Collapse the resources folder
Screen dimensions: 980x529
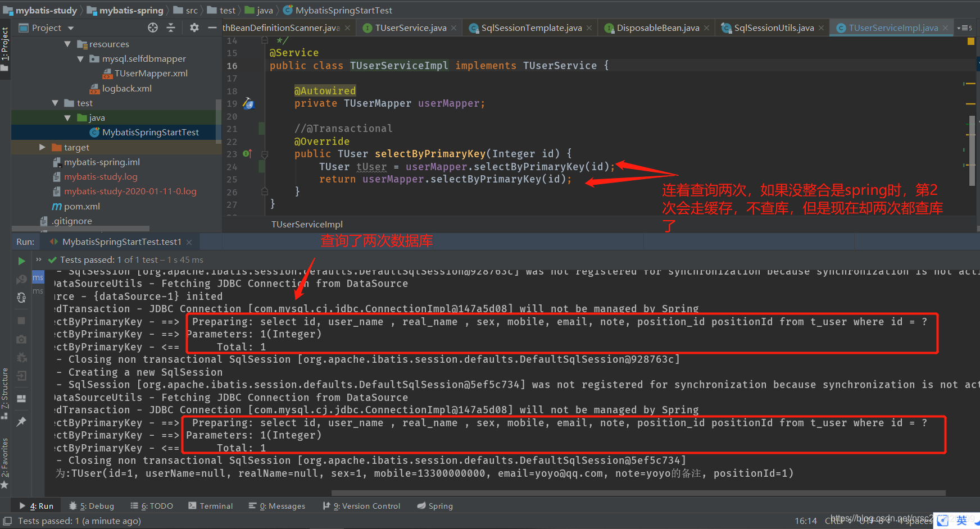pos(67,44)
